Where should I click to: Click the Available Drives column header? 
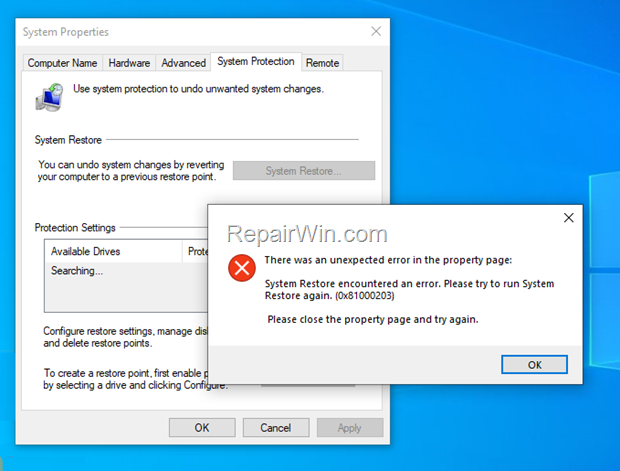tap(113, 251)
